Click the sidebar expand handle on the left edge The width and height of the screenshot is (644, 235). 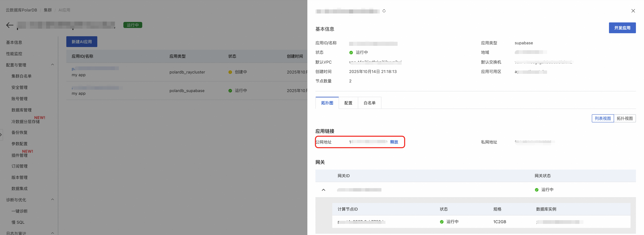1,135
